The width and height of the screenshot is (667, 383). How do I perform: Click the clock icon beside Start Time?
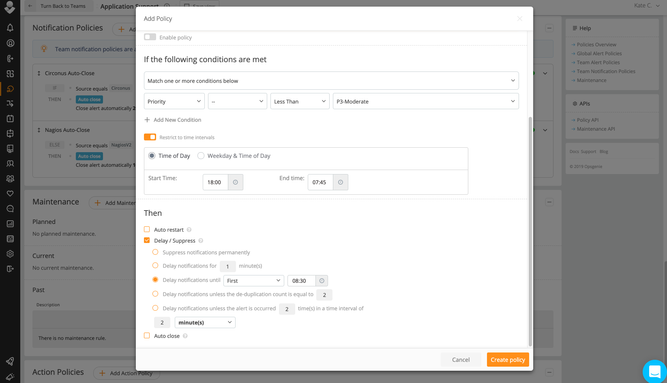click(x=235, y=182)
